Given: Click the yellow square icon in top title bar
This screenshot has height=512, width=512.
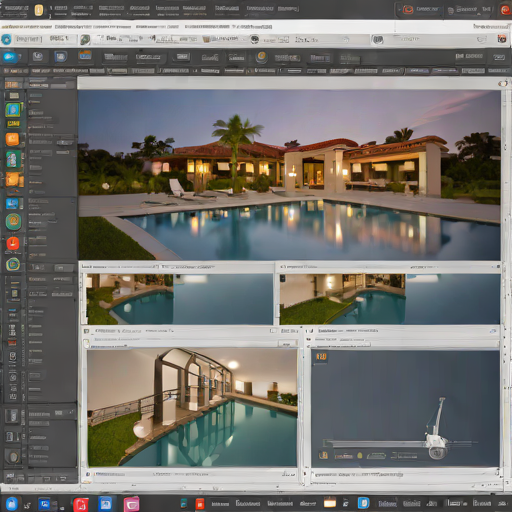Looking at the screenshot, I should 39,10.
